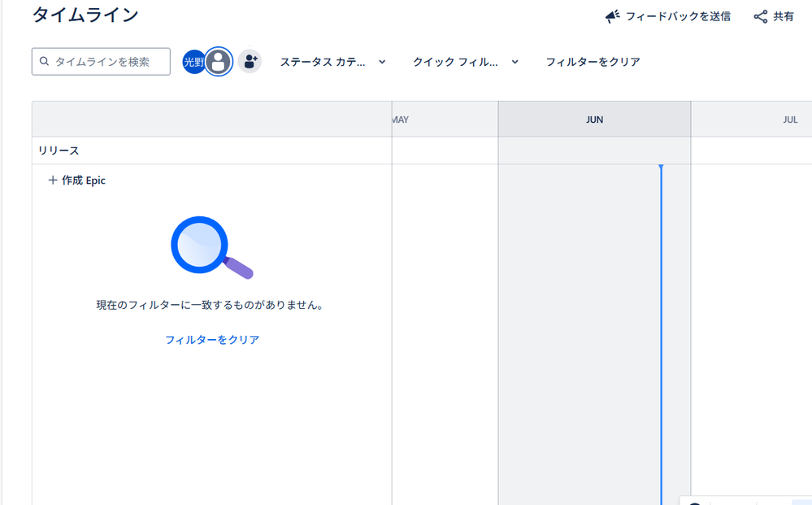The image size is (812, 505).
Task: Click the add-assignee person icon
Action: click(x=250, y=61)
